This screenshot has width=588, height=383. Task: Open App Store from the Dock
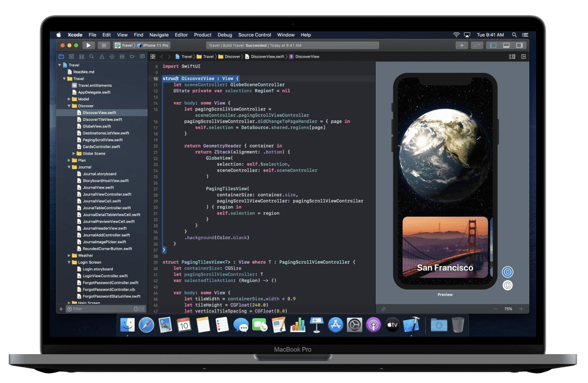pos(335,325)
